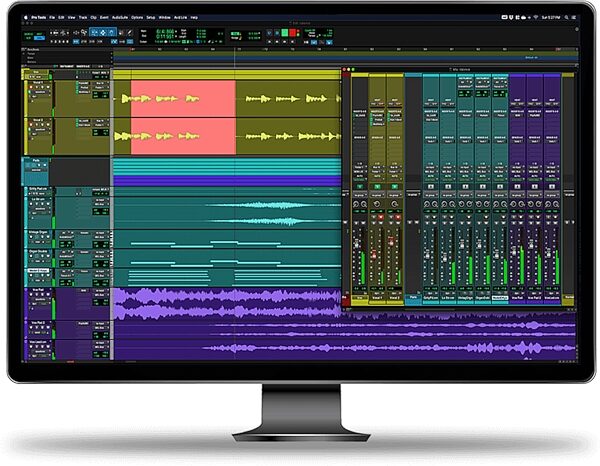Open the Nudge value selector
Image resolution: width=600 pixels, height=466 pixels.
pos(253,38)
